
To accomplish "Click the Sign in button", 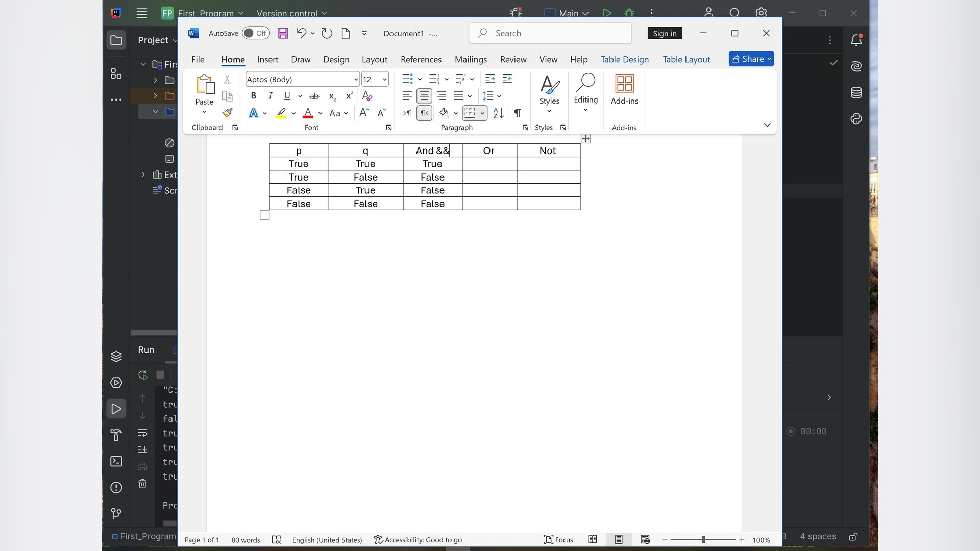I will tap(665, 33).
